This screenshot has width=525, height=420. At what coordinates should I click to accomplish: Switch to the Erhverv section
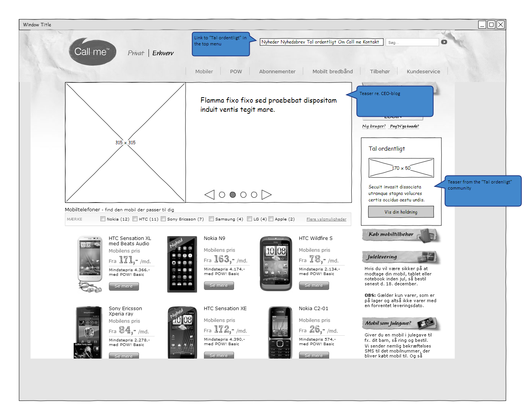[163, 53]
